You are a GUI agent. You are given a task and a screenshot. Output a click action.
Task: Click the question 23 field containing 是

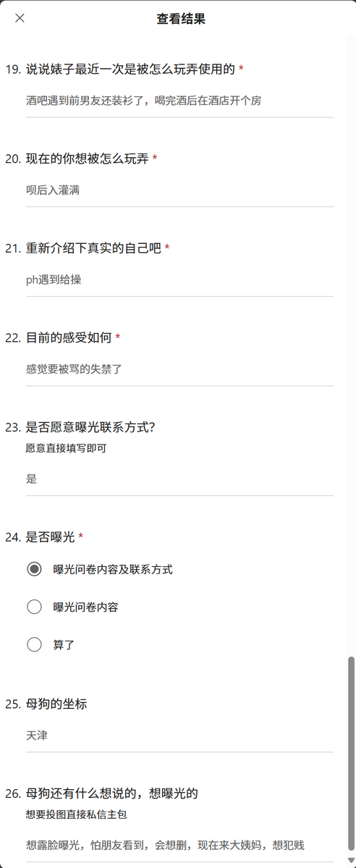point(179,479)
